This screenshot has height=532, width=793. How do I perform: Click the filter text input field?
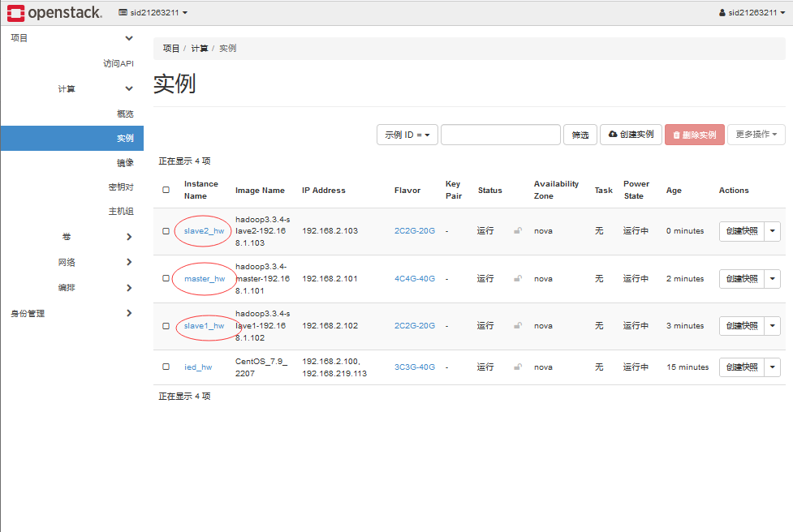pyautogui.click(x=500, y=135)
